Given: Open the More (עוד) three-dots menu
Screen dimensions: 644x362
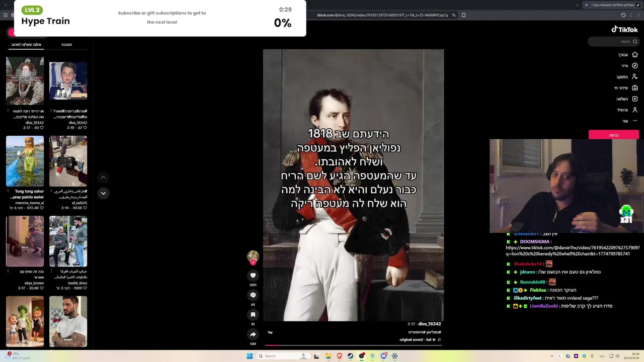Looking at the screenshot, I should pyautogui.click(x=629, y=121).
